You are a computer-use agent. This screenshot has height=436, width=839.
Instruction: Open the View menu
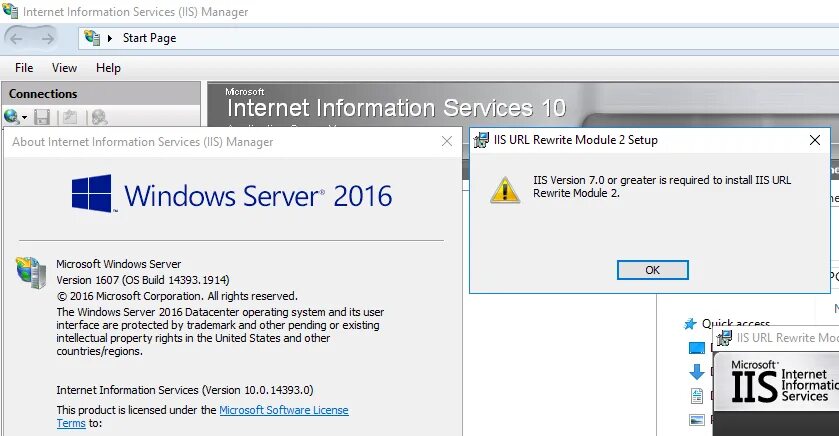point(64,68)
